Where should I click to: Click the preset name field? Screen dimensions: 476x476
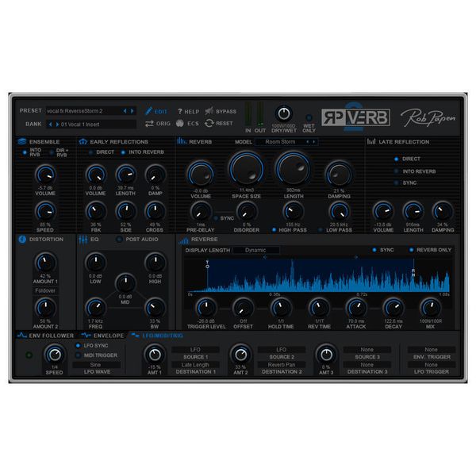click(83, 111)
